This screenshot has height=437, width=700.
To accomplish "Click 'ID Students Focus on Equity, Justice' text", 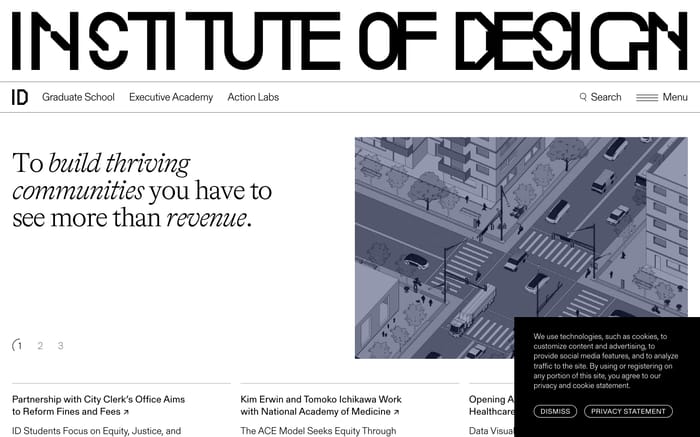I will click(x=96, y=431).
